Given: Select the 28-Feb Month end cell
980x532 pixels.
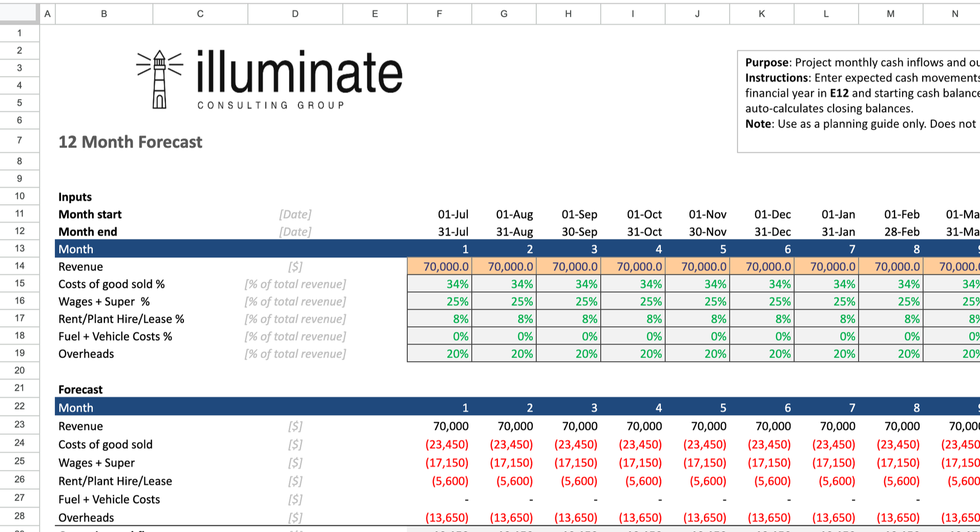Looking at the screenshot, I should [902, 231].
